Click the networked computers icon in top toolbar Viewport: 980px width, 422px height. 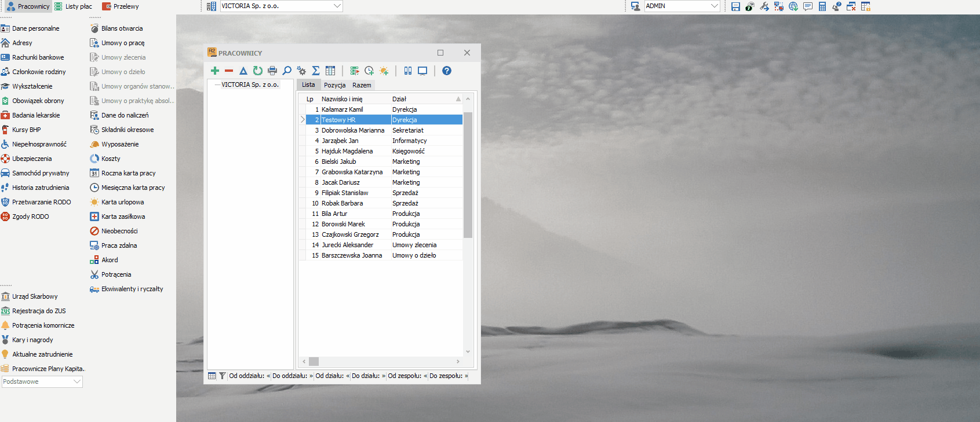click(779, 6)
